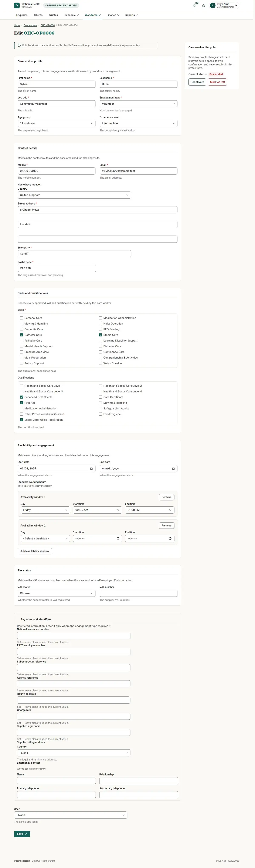Viewport: 255px width, 868px height.
Task: Expand the Schedule menu
Action: [x=71, y=15]
